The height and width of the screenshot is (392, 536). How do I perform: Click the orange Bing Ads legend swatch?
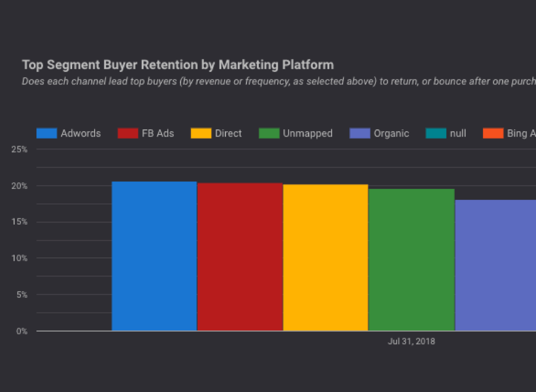click(492, 134)
